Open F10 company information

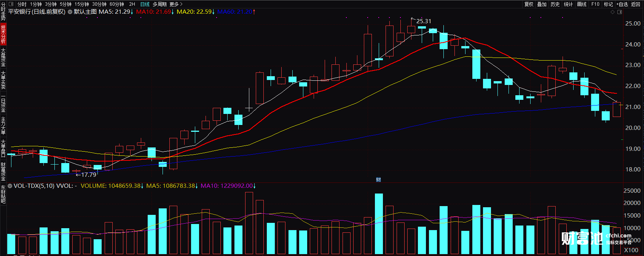coord(595,4)
